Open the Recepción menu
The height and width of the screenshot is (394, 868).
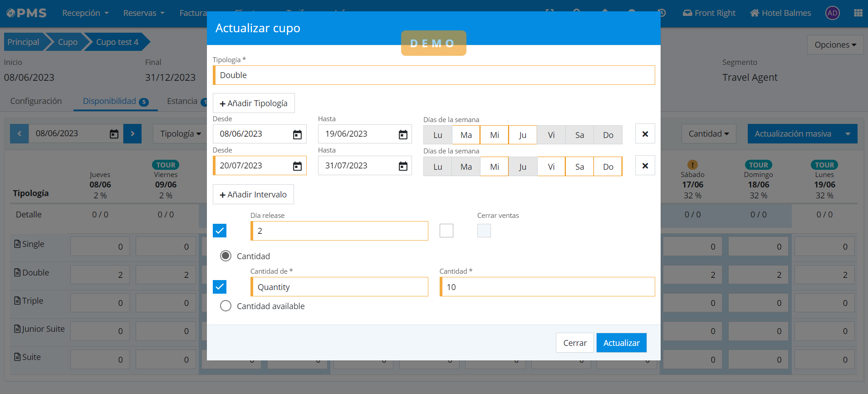[x=85, y=13]
